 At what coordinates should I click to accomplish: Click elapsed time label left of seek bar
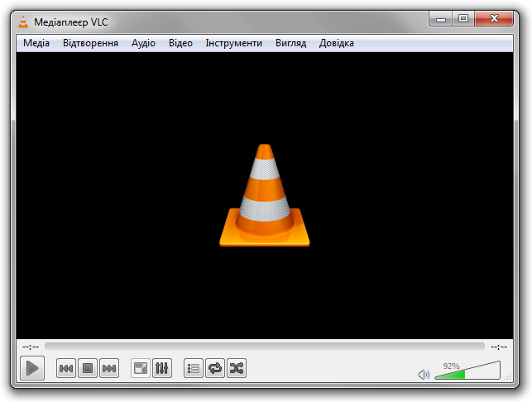31,347
